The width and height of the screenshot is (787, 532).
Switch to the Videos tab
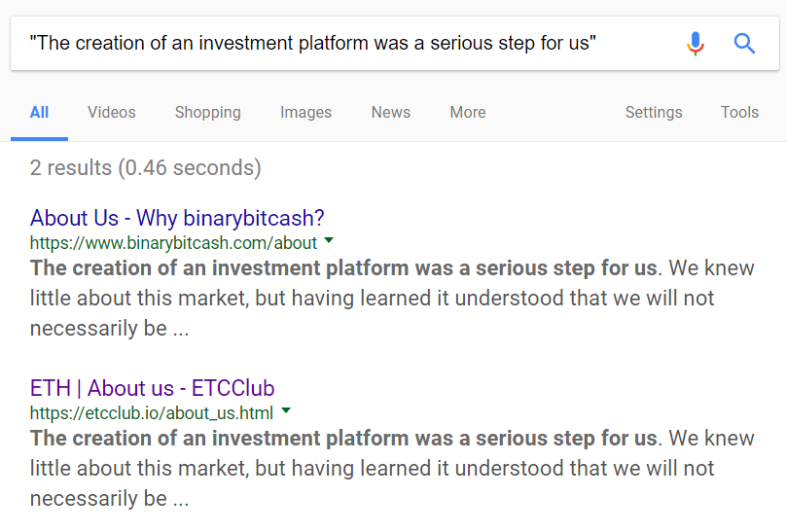pyautogui.click(x=112, y=112)
